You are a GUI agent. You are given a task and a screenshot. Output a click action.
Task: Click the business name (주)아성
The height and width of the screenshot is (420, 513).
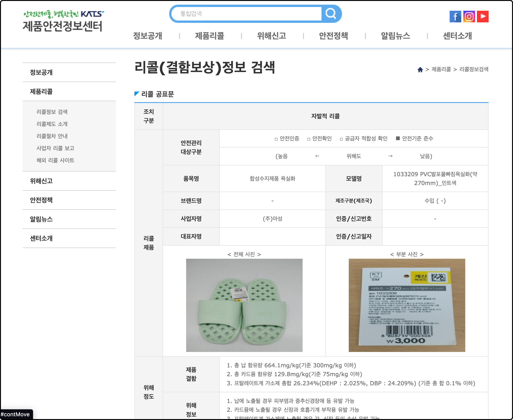point(272,219)
